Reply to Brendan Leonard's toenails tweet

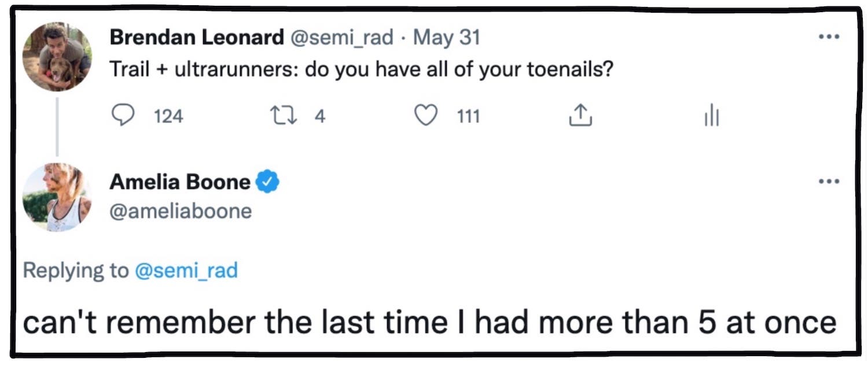(122, 116)
